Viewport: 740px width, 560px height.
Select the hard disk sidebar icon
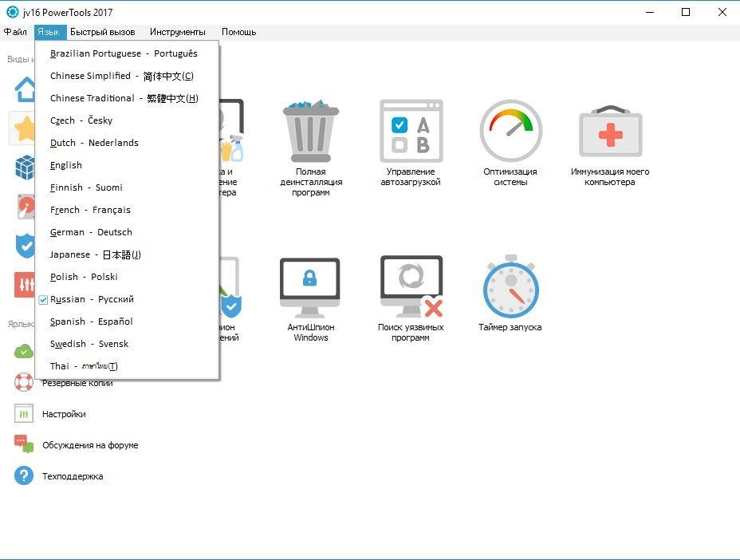26,207
